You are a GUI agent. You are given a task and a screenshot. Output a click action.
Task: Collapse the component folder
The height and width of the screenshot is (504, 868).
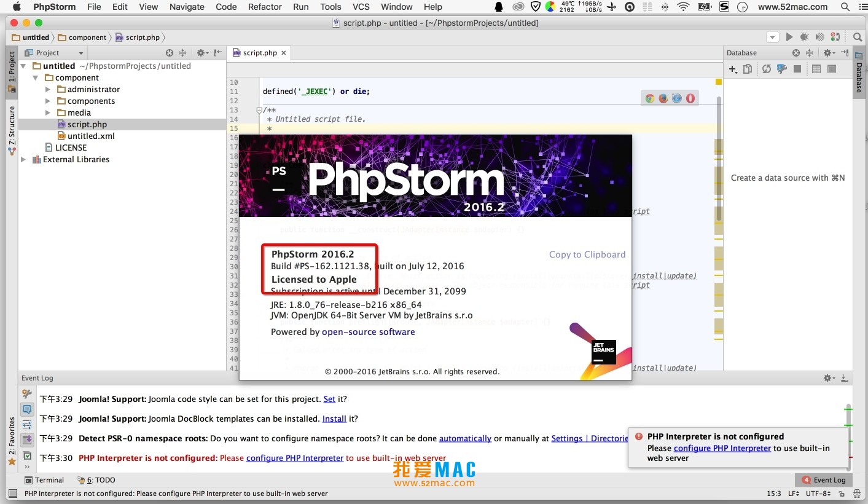pos(36,77)
